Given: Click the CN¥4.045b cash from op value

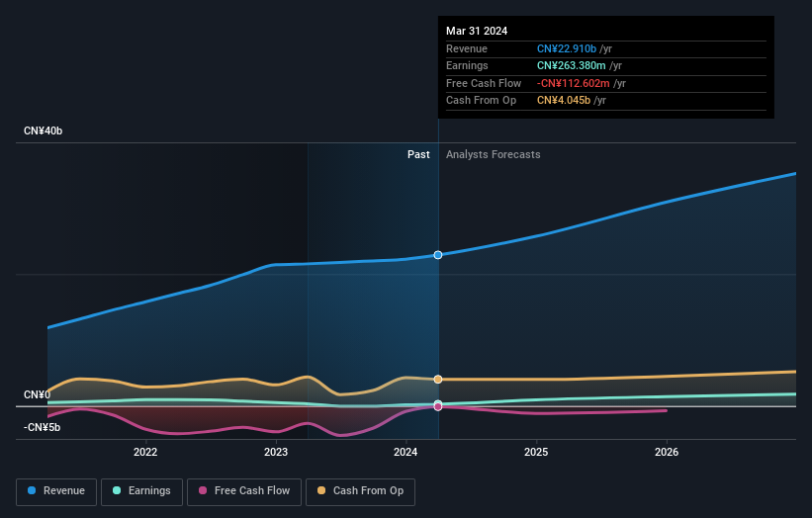Looking at the screenshot, I should [564, 101].
